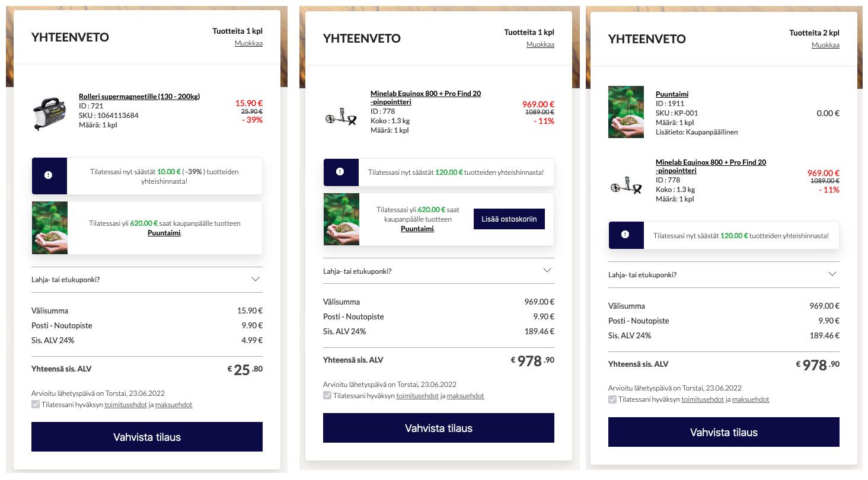The height and width of the screenshot is (480, 868).
Task: Click Muokkaa in the left summary header
Action: (249, 43)
